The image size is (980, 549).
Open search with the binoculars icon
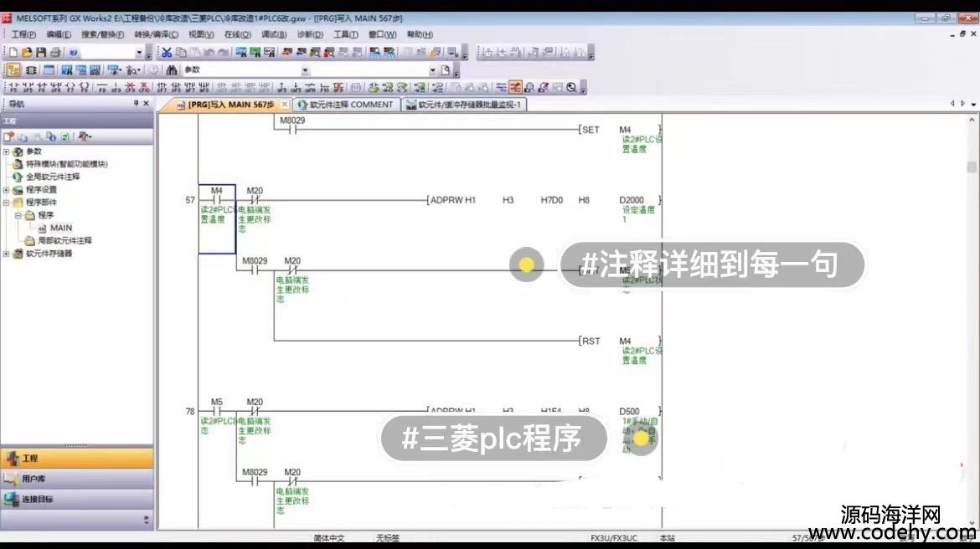coord(171,70)
